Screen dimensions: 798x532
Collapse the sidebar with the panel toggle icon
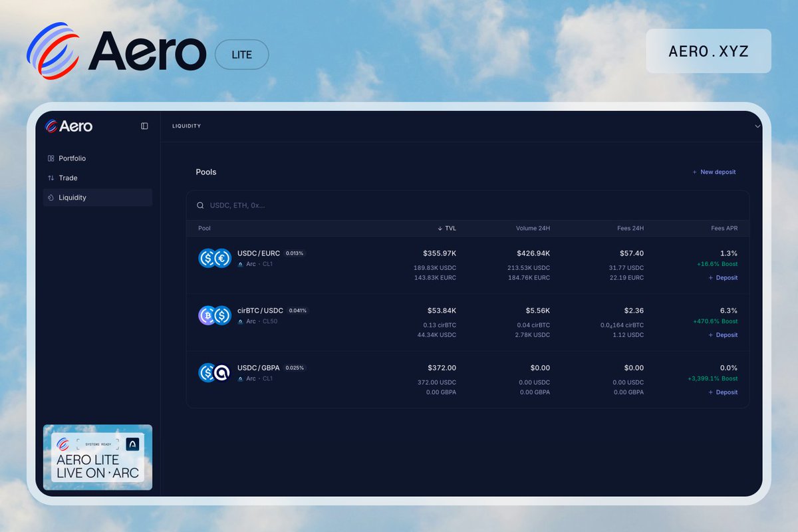[144, 126]
